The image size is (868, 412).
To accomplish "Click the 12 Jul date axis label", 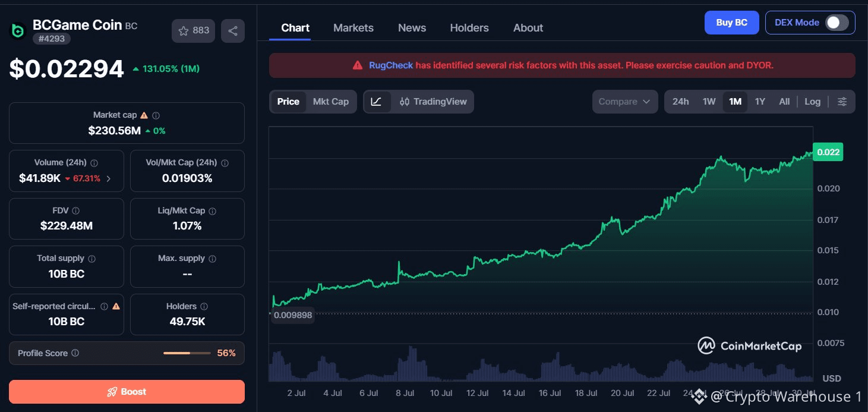I will pos(478,393).
